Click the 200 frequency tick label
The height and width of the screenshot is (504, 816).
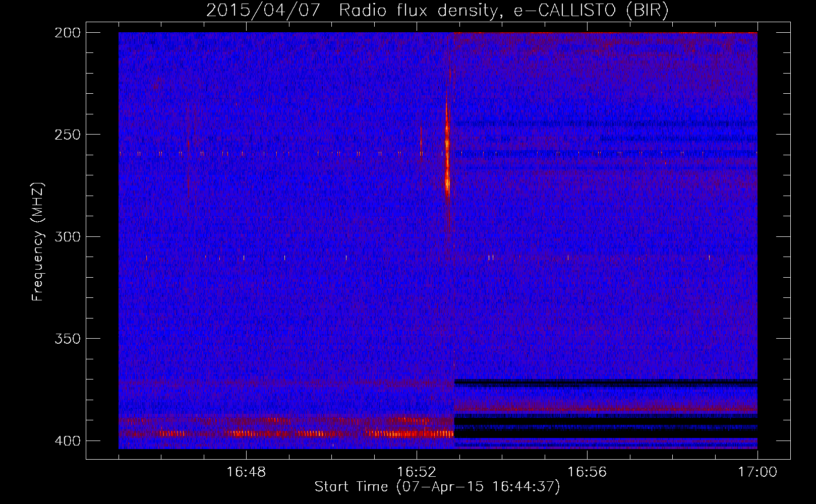click(68, 33)
